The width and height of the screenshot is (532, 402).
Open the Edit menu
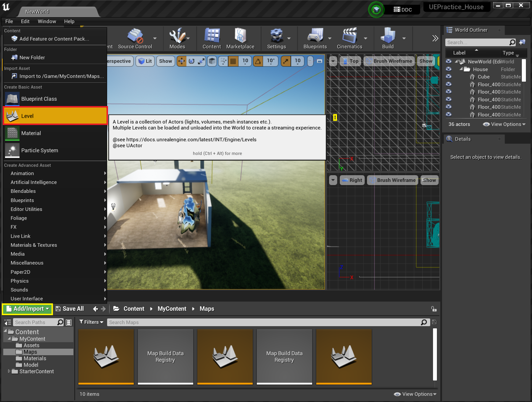click(25, 21)
